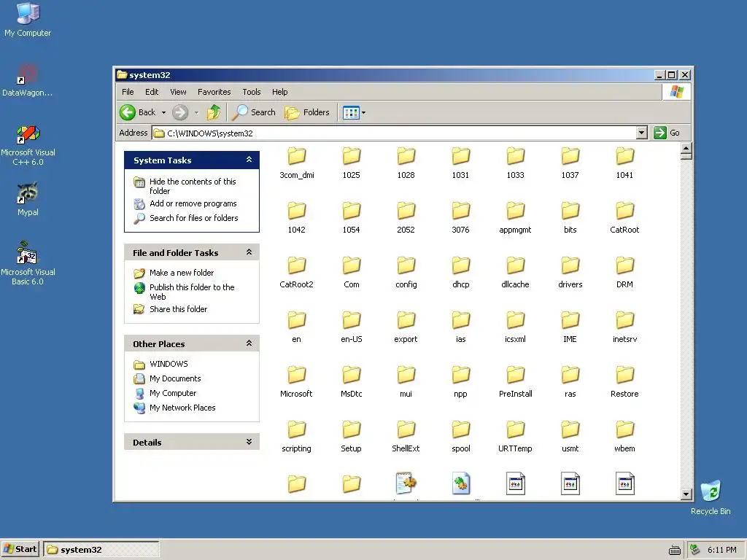Go to My Network Places link
747x560 pixels.
coord(182,408)
